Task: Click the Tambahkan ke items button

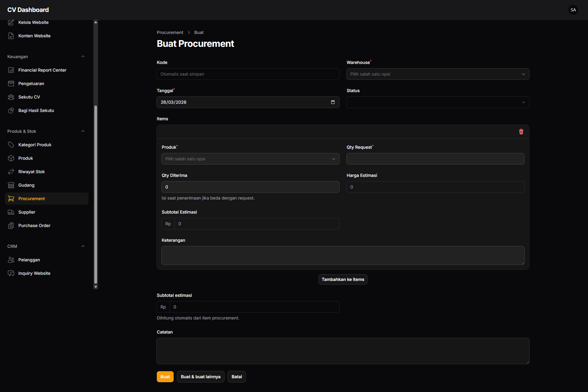Action: [343, 279]
